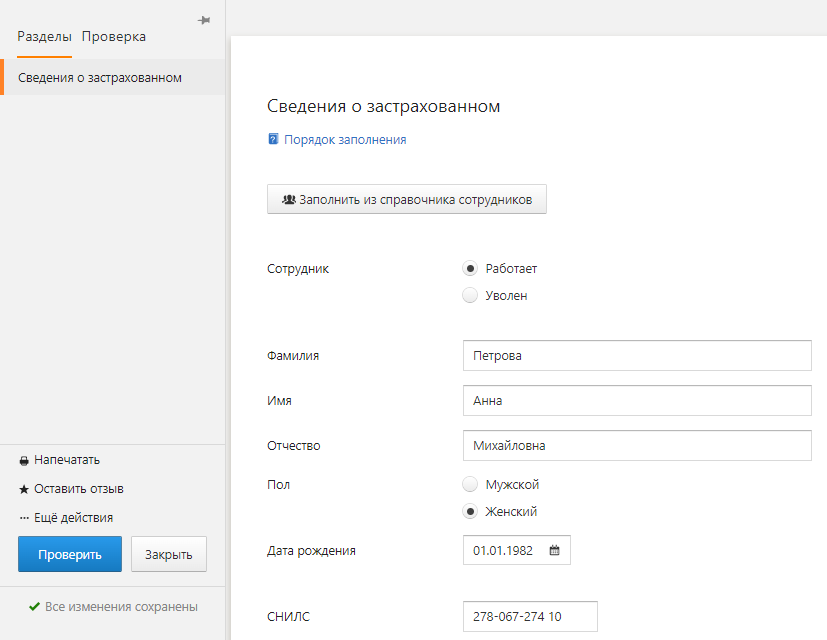Switch to the Проверка tab

(x=114, y=36)
